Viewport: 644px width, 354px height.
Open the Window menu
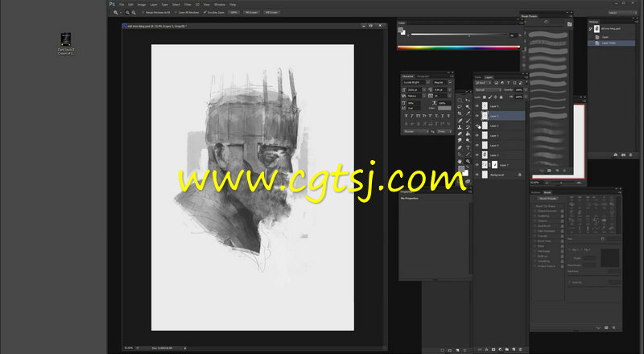[x=220, y=5]
